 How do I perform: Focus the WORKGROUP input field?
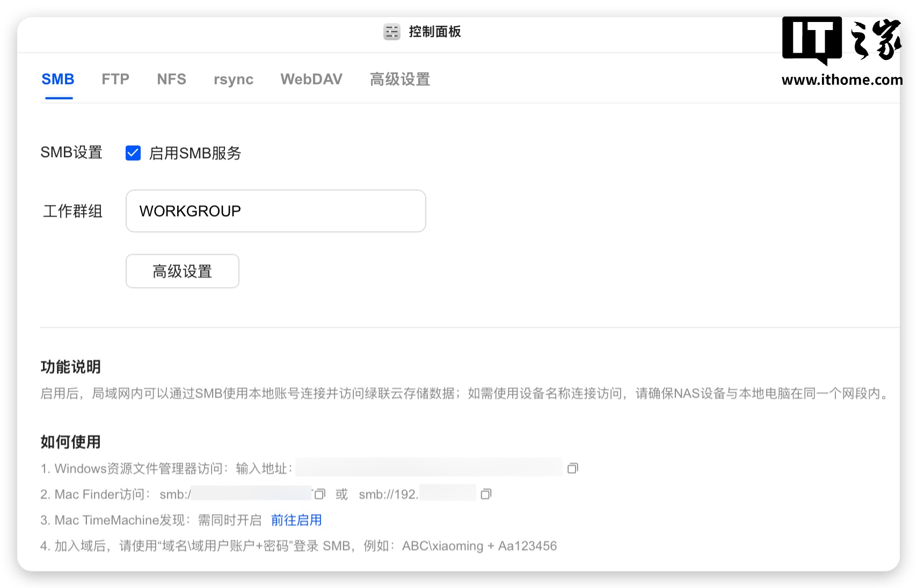(x=276, y=211)
